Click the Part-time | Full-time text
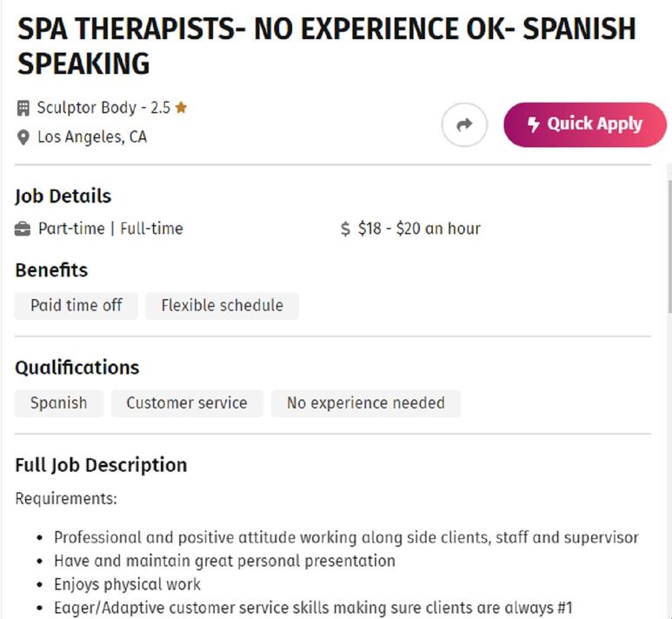This screenshot has width=672, height=619. click(110, 229)
